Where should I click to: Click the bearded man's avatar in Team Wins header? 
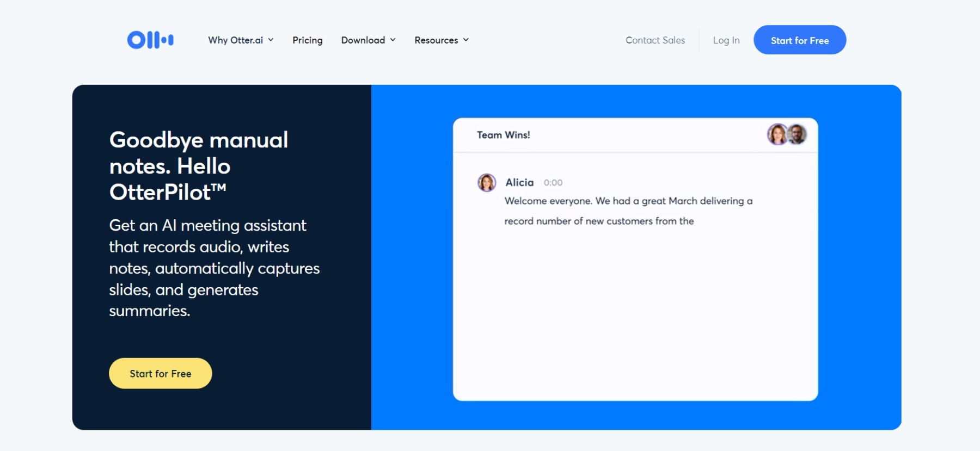tap(797, 134)
